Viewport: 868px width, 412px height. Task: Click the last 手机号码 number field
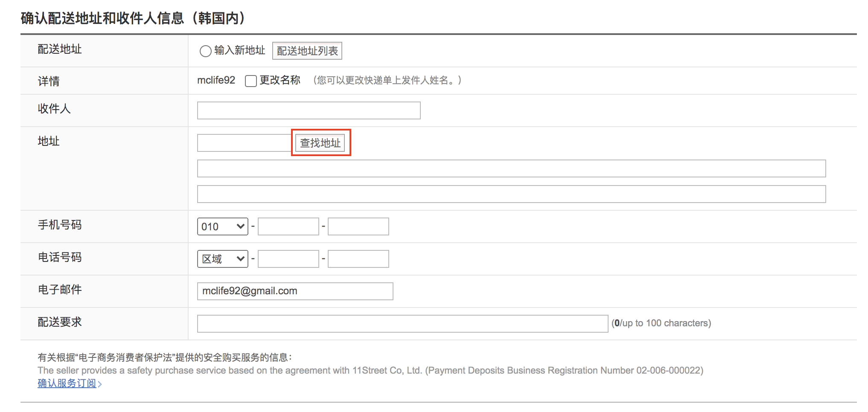[x=358, y=226]
